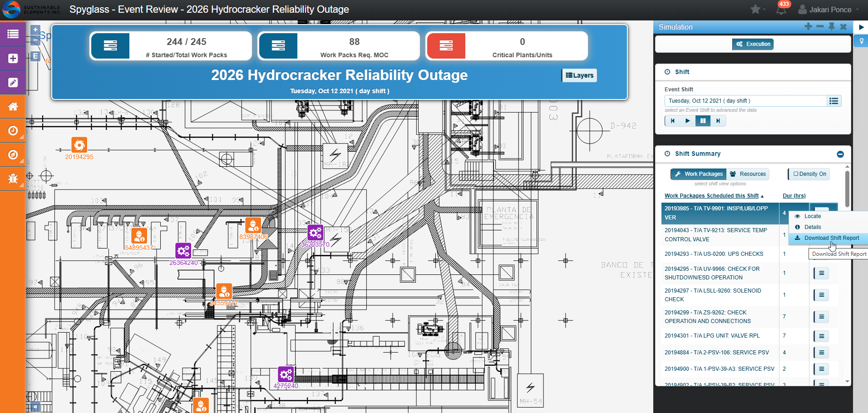Collapse the Shift Summary section
This screenshot has width=868, height=413.
[840, 154]
